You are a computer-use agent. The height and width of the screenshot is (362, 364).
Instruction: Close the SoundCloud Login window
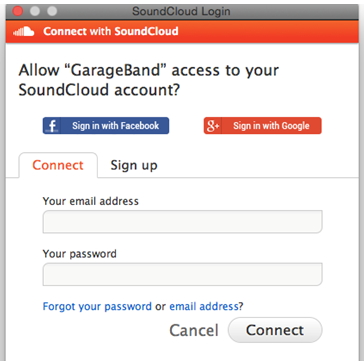coord(17,11)
